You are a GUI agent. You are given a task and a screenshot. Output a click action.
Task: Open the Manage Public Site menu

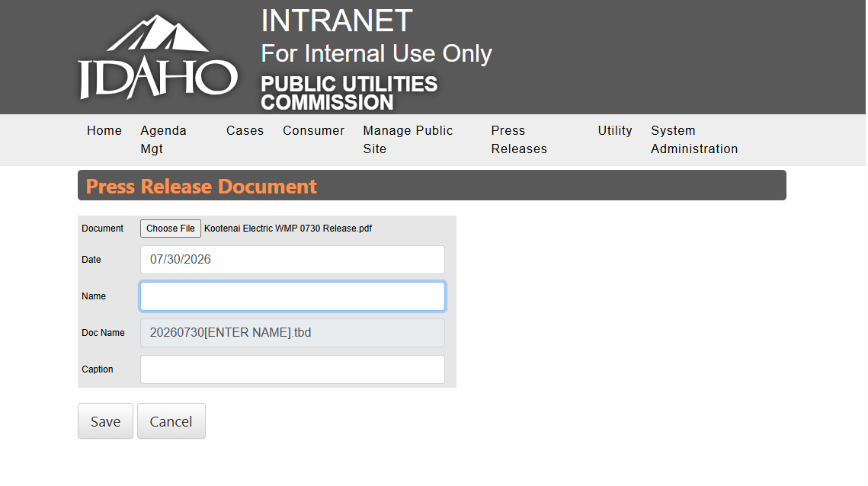point(408,139)
